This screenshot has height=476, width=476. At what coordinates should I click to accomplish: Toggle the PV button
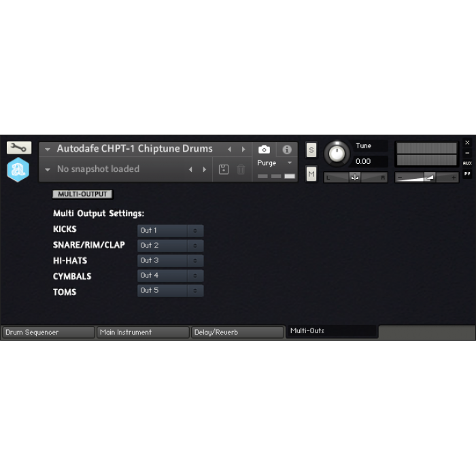467,174
